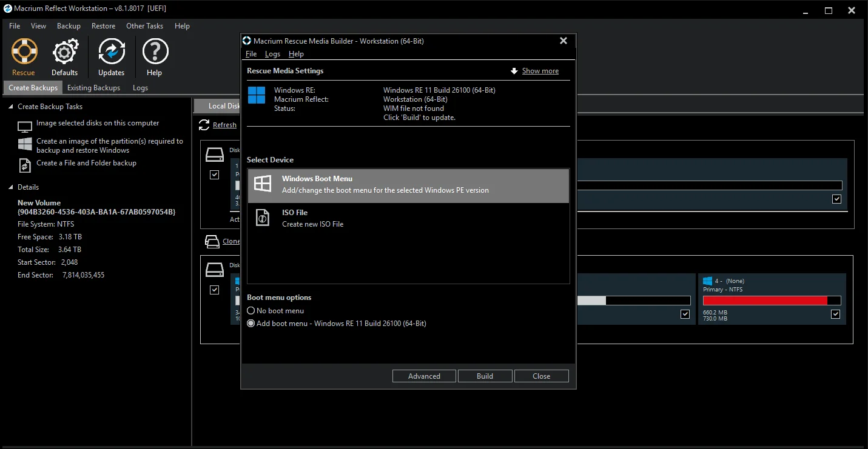Collapse the Create Backup Tasks section
The image size is (868, 449).
coord(10,107)
